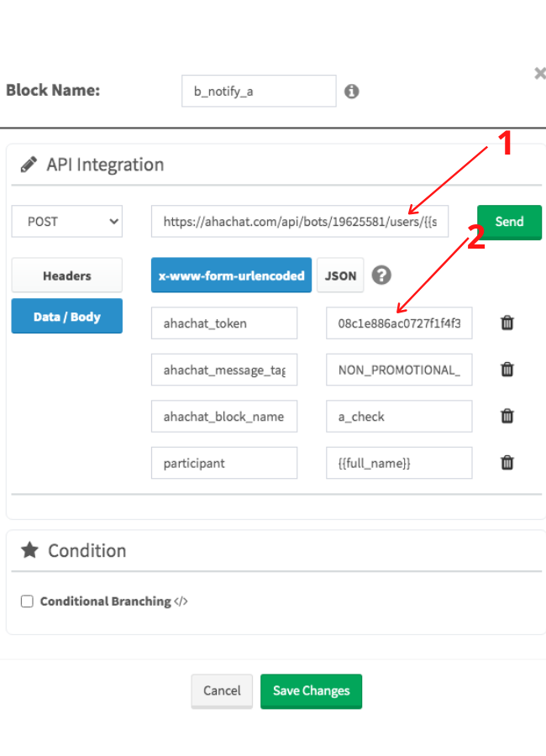Click Save Changes
This screenshot has width=546, height=756.
click(x=311, y=691)
